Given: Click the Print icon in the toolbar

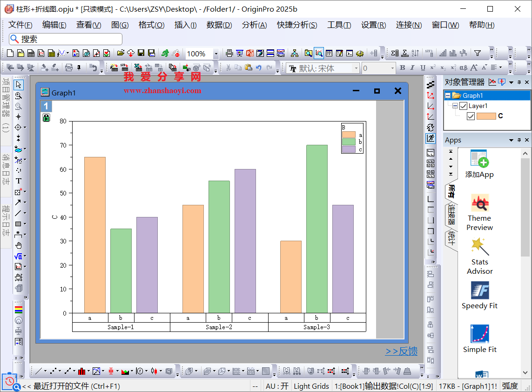Looking at the screenshot, I should (229, 54).
